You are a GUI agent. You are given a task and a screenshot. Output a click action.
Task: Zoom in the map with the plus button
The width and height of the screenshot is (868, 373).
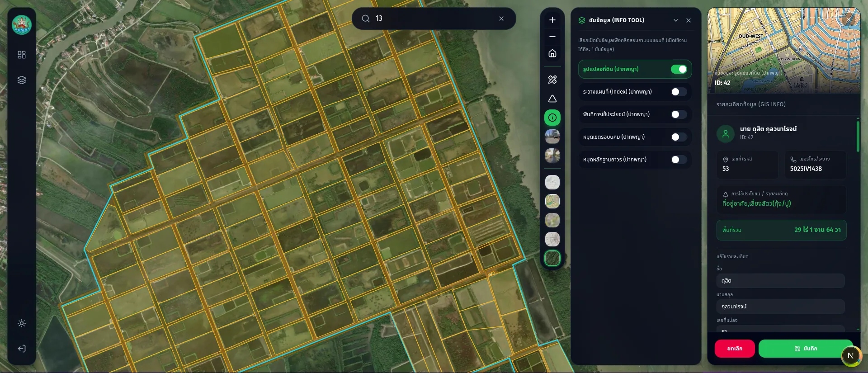tap(552, 20)
